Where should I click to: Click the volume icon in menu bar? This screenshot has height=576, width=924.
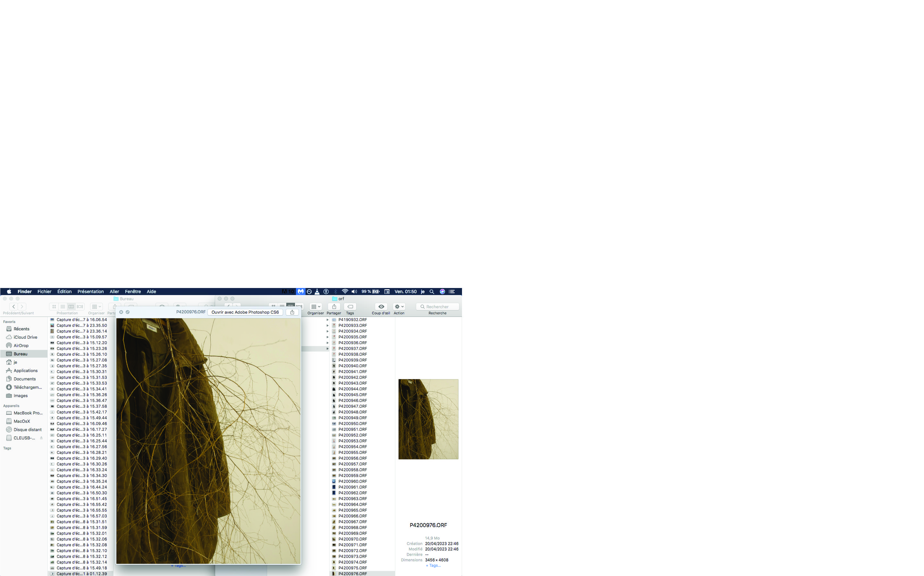tap(354, 292)
